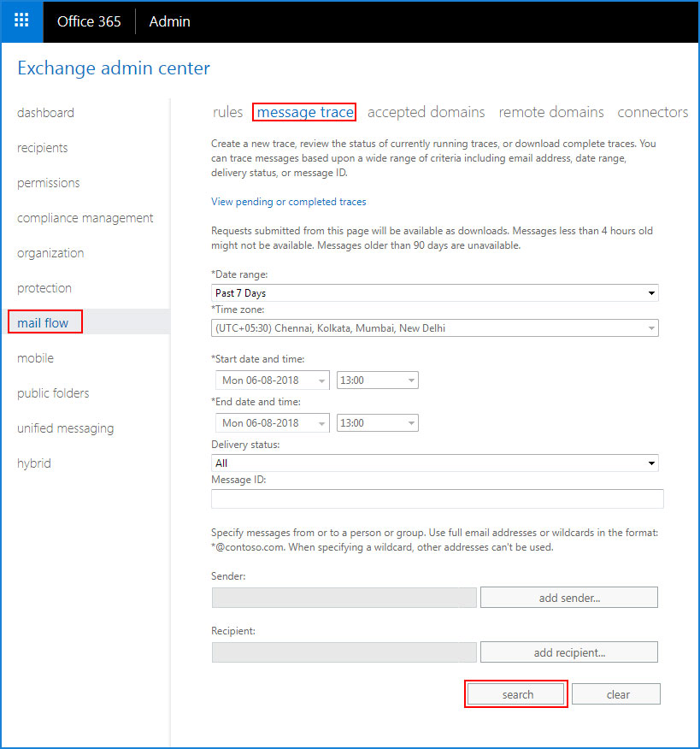Expand the Date range dropdown
The image size is (700, 749).
[434, 292]
